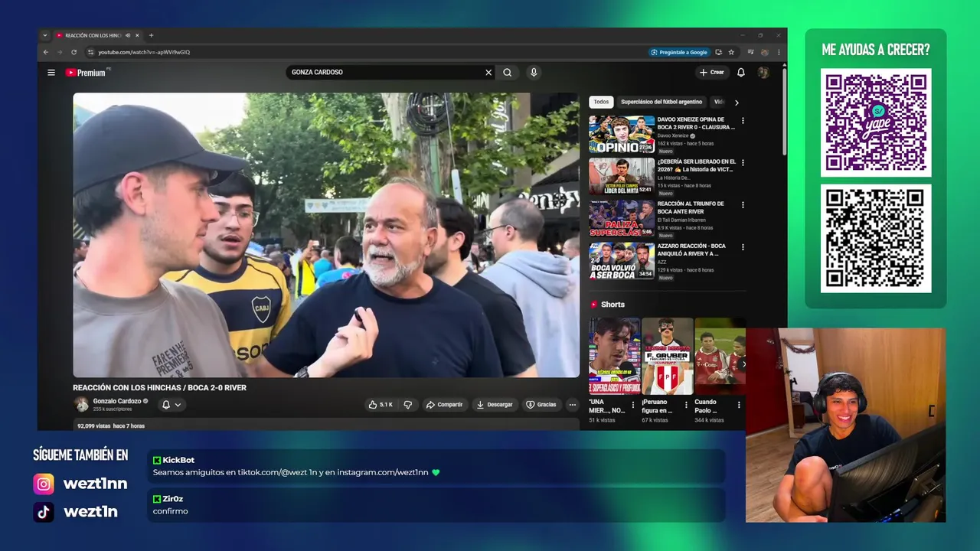Image resolution: width=980 pixels, height=551 pixels.
Task: Open the tab search dropdown arrow
Action: click(x=44, y=35)
